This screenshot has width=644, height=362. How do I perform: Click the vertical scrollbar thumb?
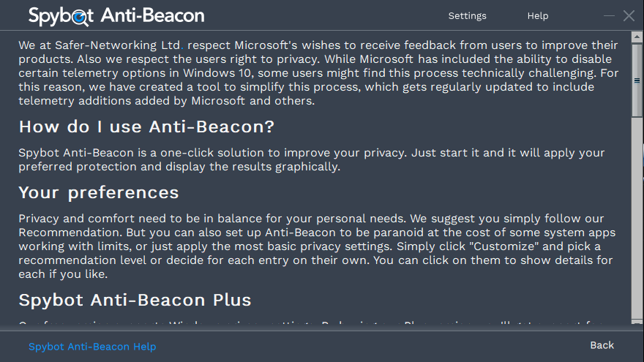[x=637, y=80]
